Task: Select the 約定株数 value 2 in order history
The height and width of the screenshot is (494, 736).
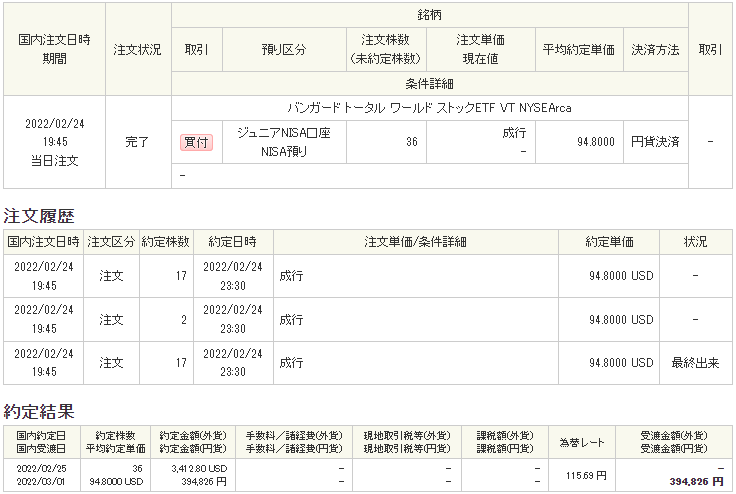Action: pos(184,320)
